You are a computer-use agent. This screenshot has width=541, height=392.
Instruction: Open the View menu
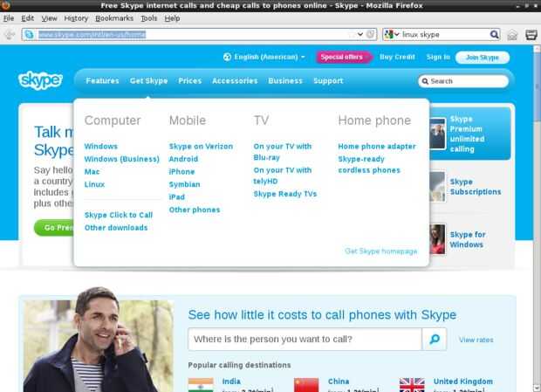click(x=50, y=18)
